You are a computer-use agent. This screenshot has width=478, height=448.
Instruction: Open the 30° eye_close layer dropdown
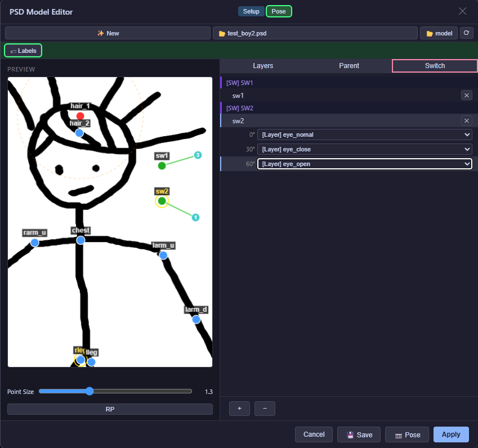(x=365, y=149)
